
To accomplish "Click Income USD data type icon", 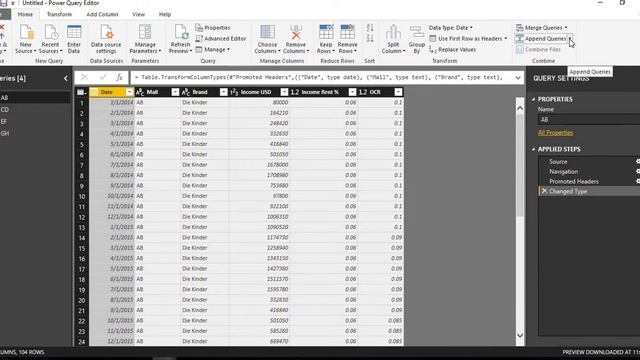I will pyautogui.click(x=234, y=92).
